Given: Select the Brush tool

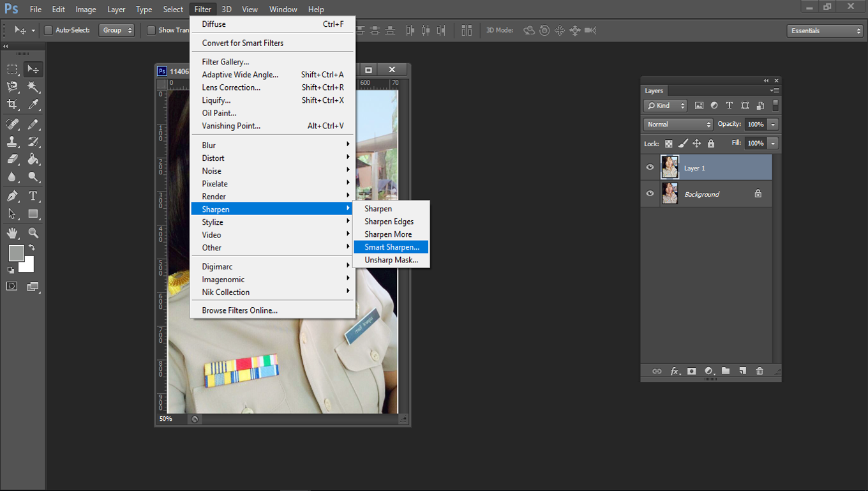Looking at the screenshot, I should (33, 124).
